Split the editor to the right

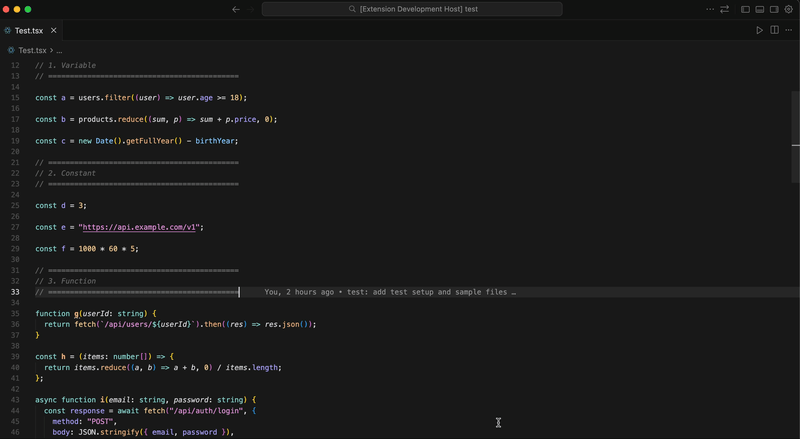coord(774,30)
